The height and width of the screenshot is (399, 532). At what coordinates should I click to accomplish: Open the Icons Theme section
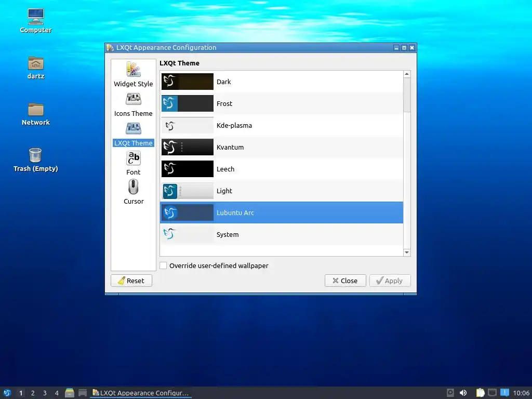(x=134, y=105)
